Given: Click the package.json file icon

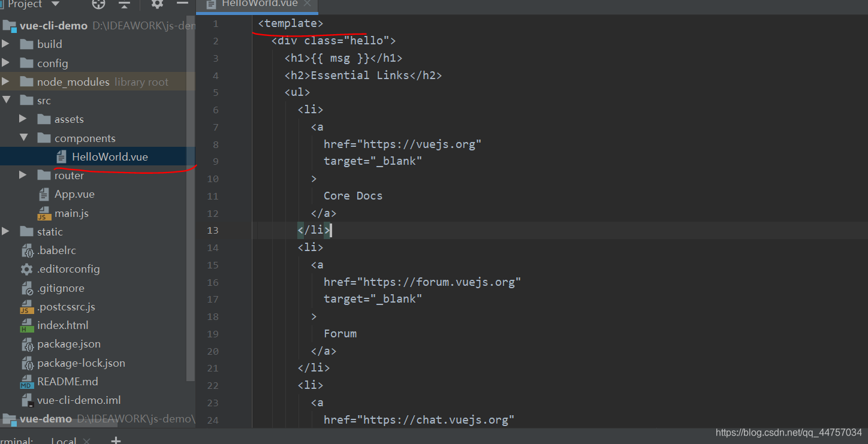Looking at the screenshot, I should 27,344.
